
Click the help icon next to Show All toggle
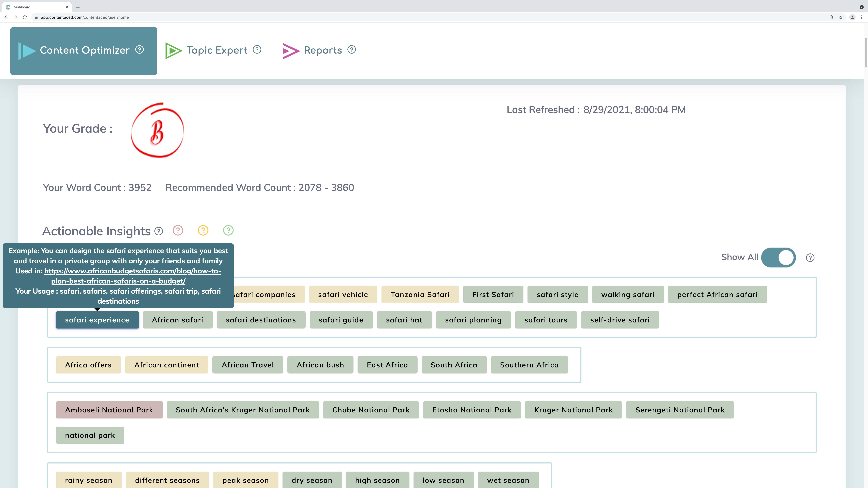810,258
